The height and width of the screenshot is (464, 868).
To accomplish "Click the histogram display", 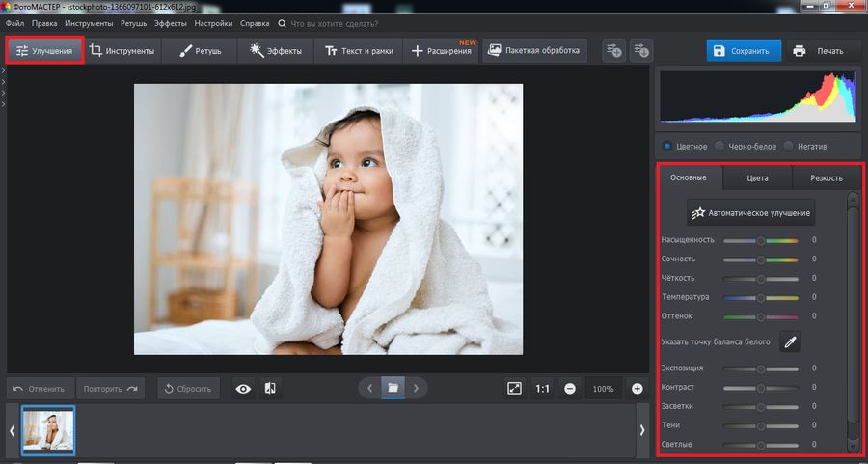I will click(758, 97).
